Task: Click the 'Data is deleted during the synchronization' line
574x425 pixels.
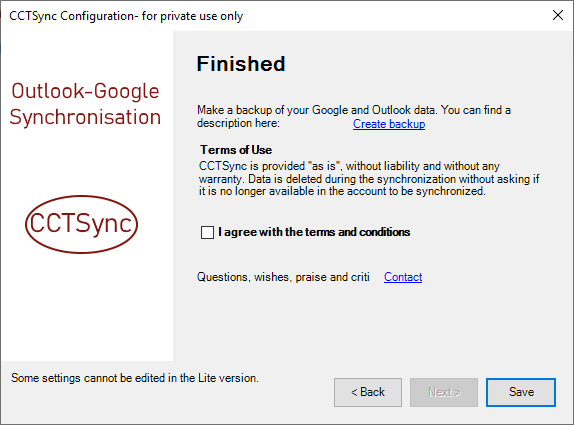Action: (x=369, y=179)
